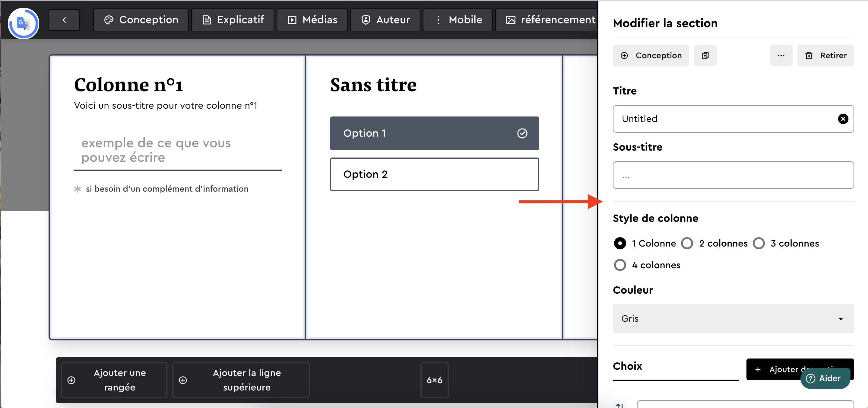Click the duplicate section icon
868x408 pixels.
[x=705, y=56]
